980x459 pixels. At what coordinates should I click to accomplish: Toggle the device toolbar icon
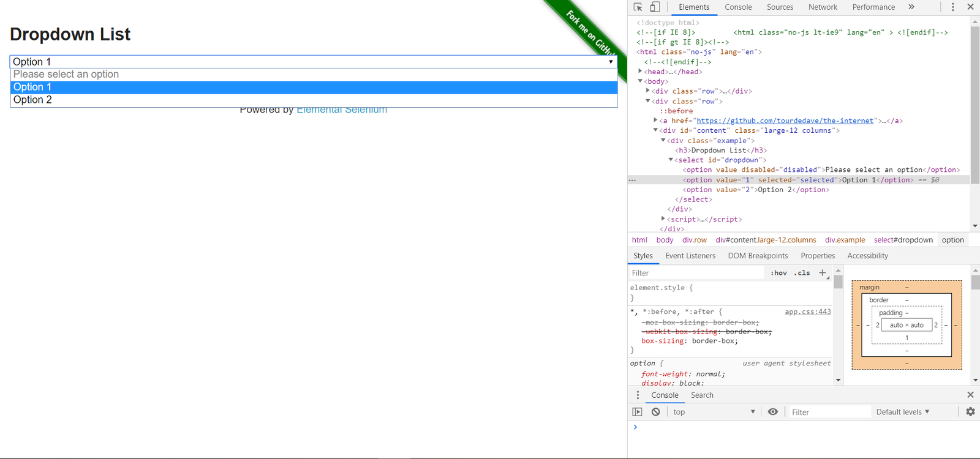[x=655, y=7]
